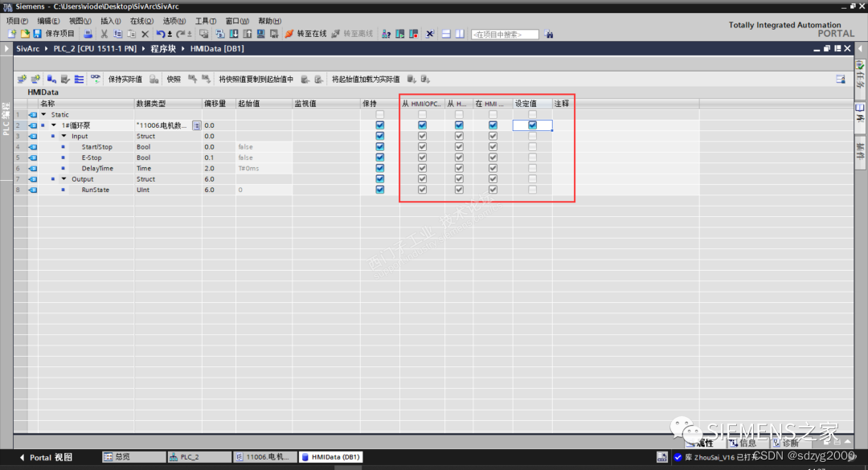Image resolution: width=868 pixels, height=470 pixels.
Task: Click the 保存项目 button
Action: tap(55, 34)
